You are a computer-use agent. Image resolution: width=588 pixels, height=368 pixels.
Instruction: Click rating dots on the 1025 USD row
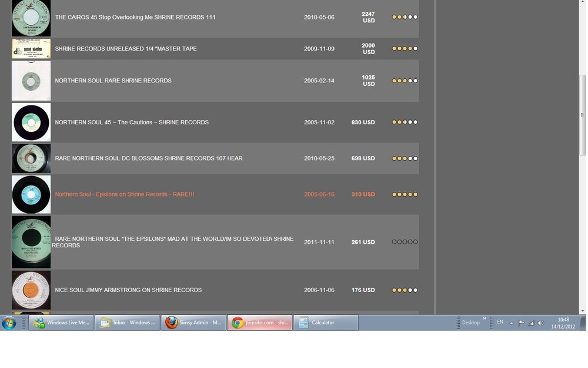pos(405,81)
